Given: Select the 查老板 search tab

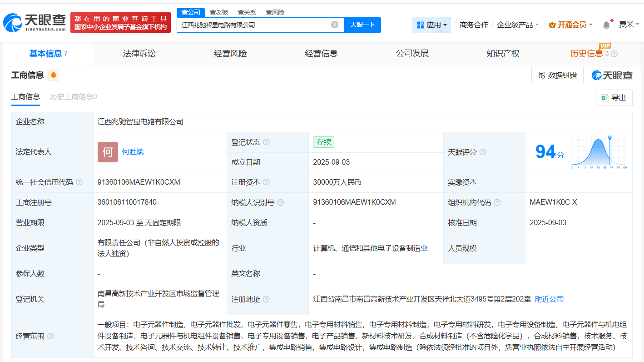Looking at the screenshot, I should (219, 12).
